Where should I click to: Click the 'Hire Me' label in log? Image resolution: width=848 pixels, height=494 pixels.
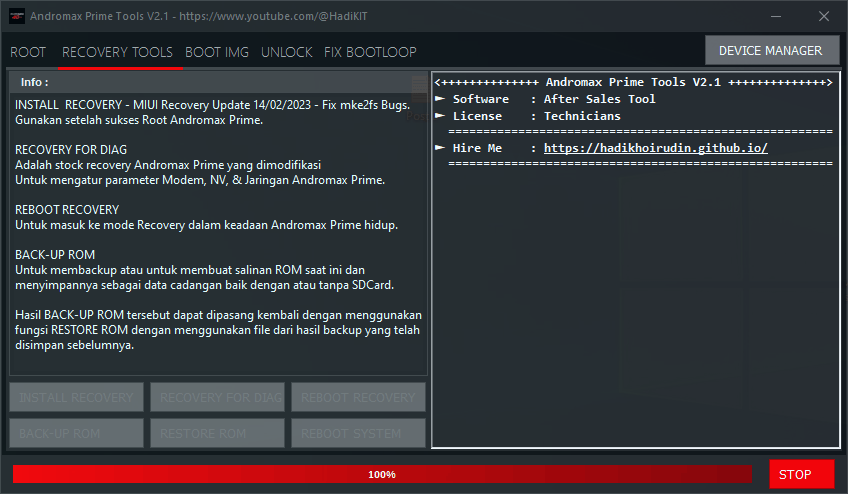(x=477, y=148)
